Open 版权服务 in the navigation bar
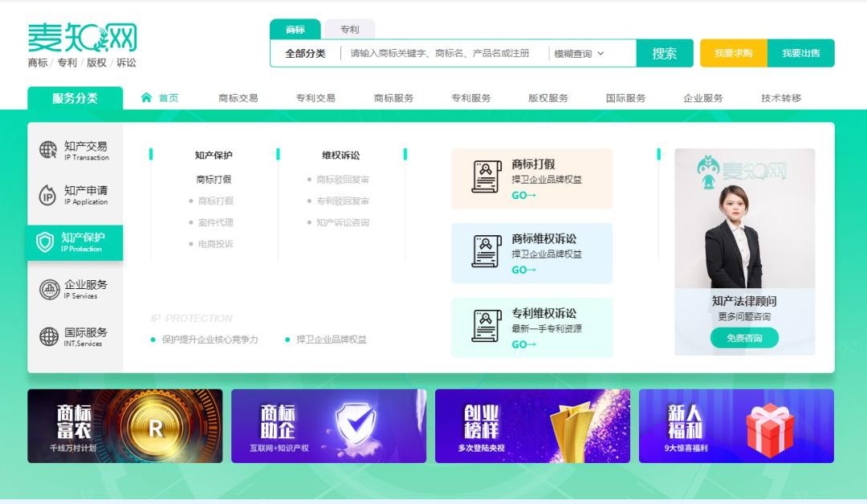867x504 pixels. tap(548, 98)
